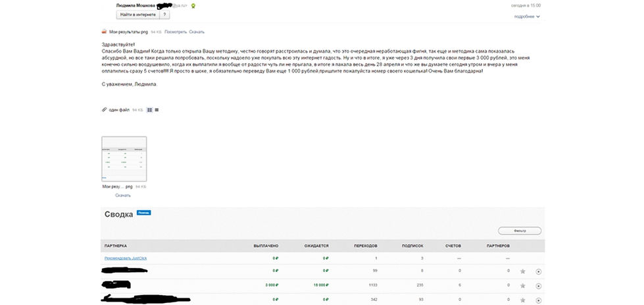Open the round action icon in the 1133 переходов row
This screenshot has height=305, width=644.
coord(539,286)
